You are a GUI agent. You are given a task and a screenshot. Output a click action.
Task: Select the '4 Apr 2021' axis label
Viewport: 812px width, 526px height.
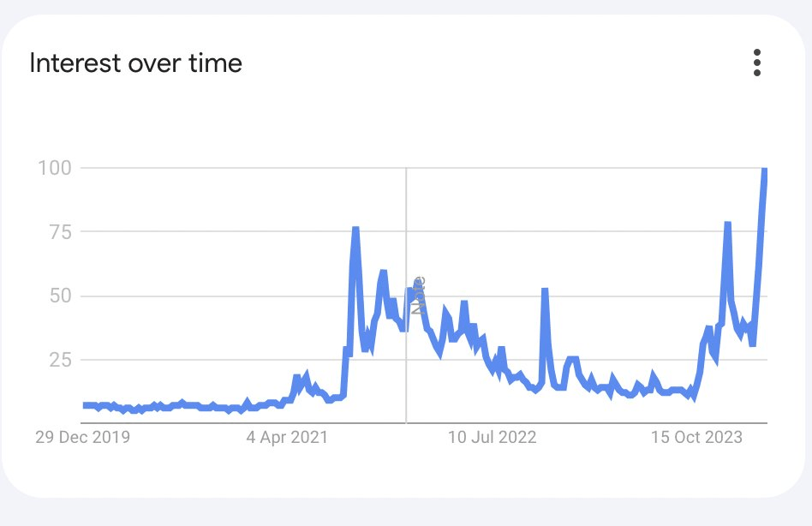tap(287, 438)
